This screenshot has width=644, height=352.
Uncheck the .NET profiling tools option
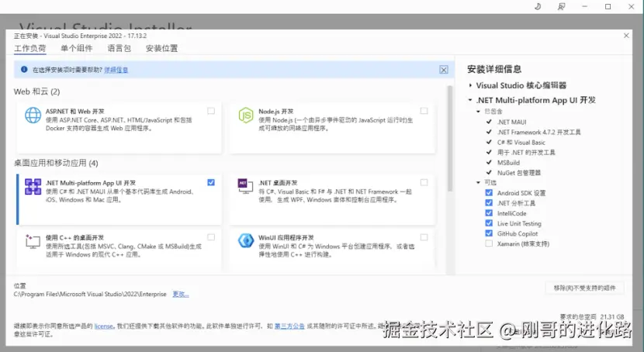[489, 202]
